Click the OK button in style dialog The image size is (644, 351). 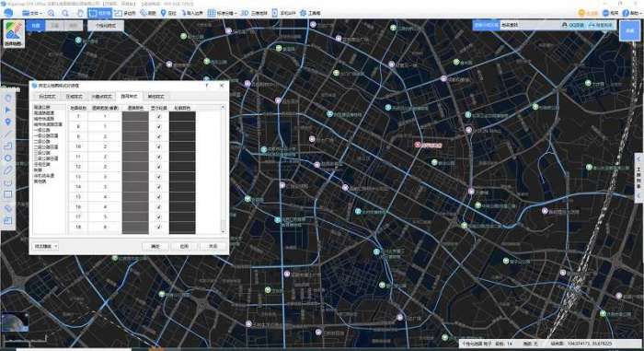click(155, 246)
